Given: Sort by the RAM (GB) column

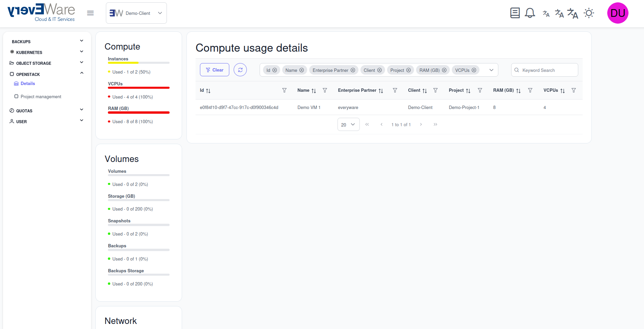Looking at the screenshot, I should 518,91.
